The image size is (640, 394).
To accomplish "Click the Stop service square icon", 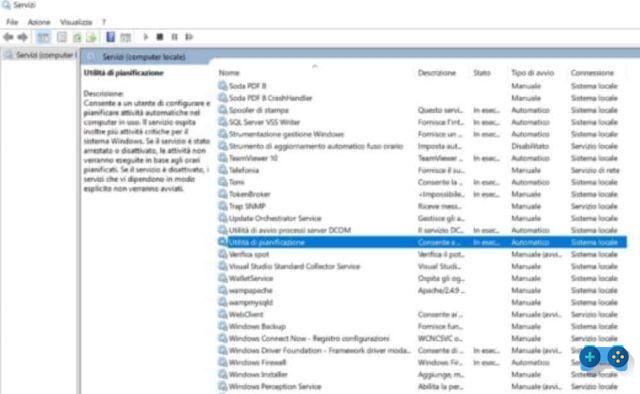I will (160, 37).
